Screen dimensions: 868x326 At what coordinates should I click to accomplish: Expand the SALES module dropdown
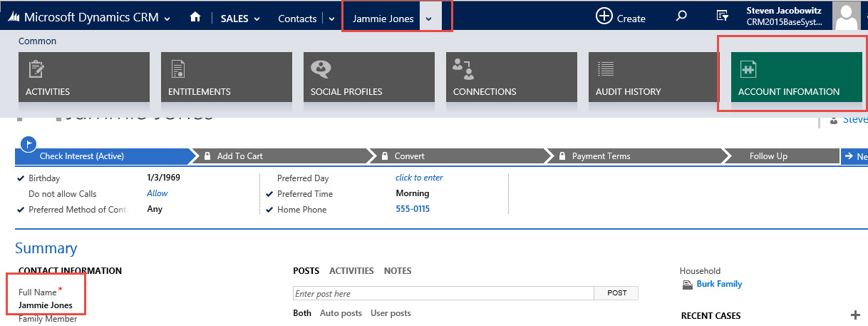tap(257, 19)
